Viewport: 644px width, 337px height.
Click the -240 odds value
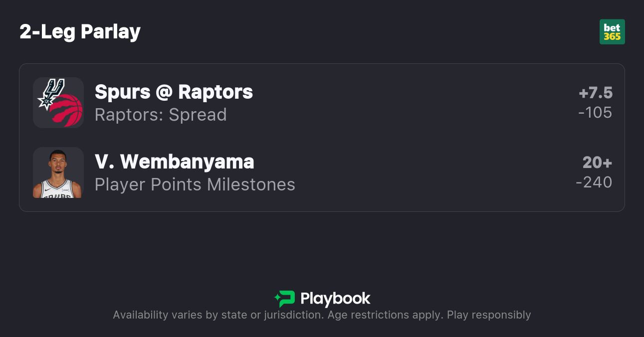click(x=594, y=182)
